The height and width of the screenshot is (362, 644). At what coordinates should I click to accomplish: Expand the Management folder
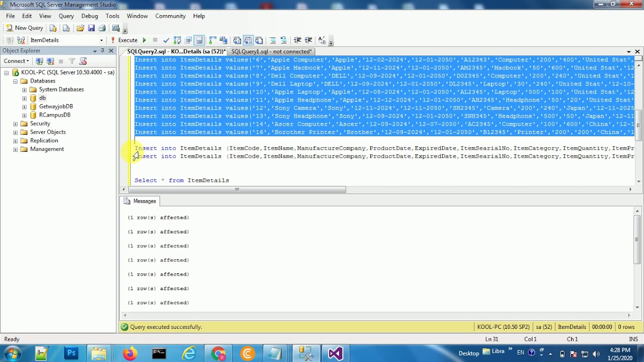16,149
